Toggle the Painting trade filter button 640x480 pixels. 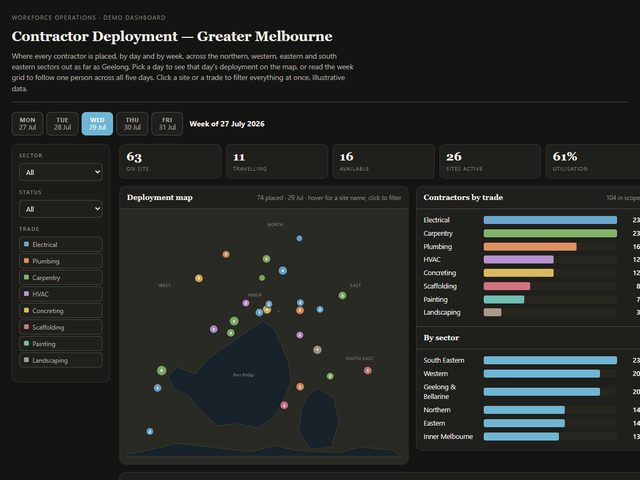61,344
